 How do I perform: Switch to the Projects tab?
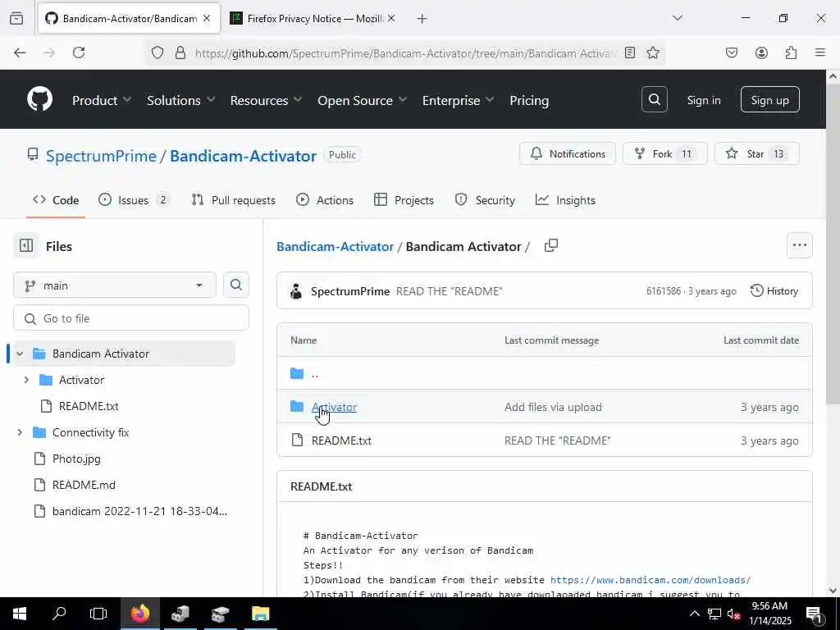pos(404,200)
